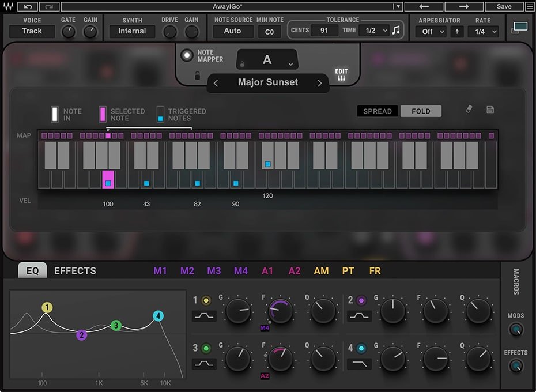Toggle EQ band 4 on/off
This screenshot has height=392, width=536.
pyautogui.click(x=361, y=348)
